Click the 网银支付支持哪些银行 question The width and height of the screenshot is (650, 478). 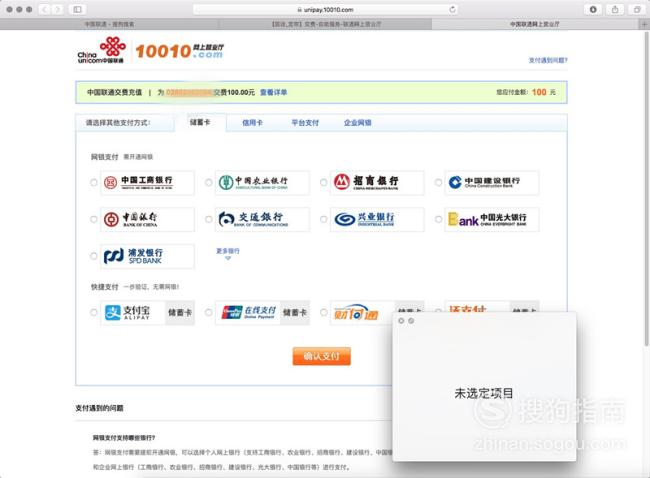coord(124,437)
